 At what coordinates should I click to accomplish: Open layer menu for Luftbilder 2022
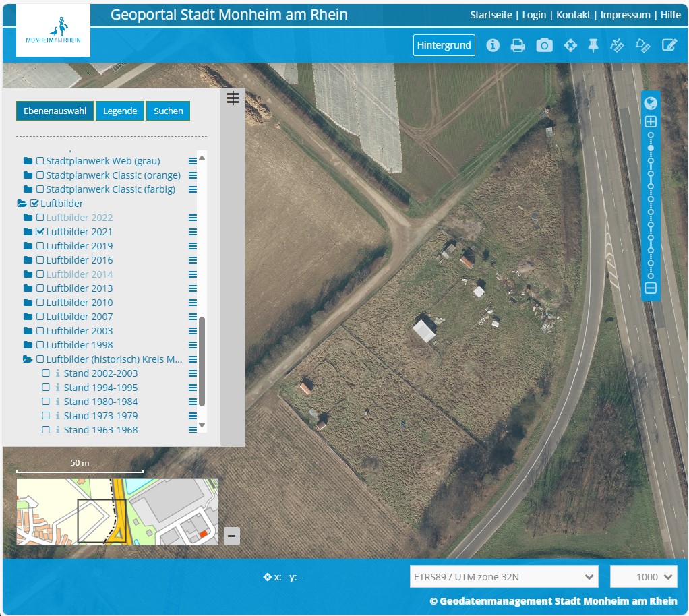(192, 218)
